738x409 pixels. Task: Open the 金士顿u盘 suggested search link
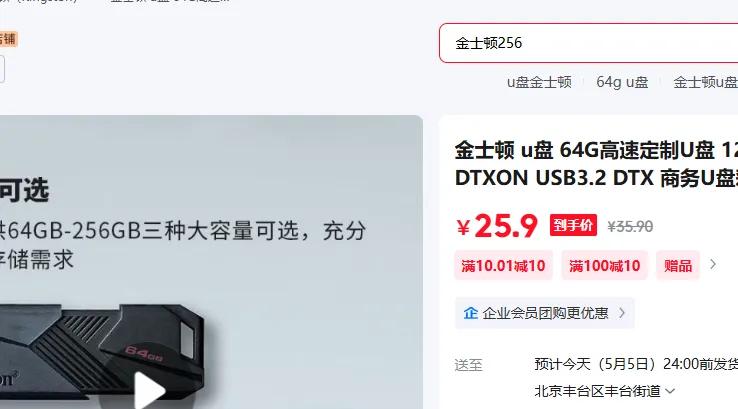pos(705,82)
